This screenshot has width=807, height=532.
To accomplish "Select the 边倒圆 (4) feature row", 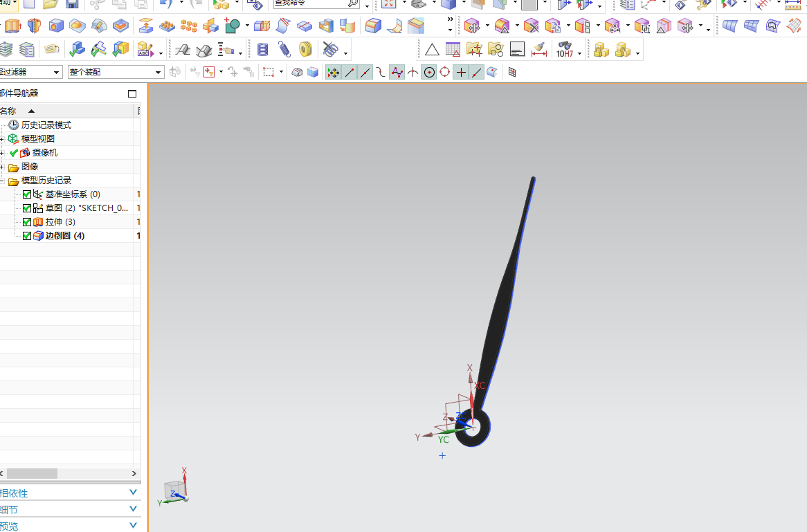I will coord(70,236).
